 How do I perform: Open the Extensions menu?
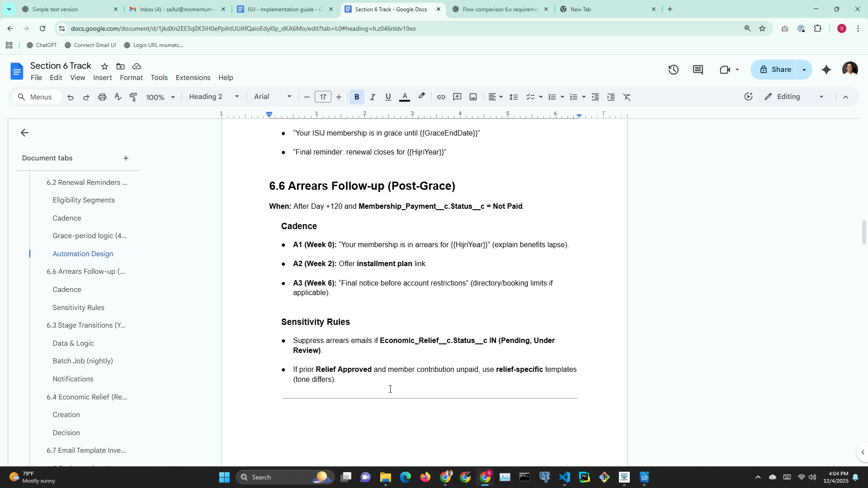(193, 78)
